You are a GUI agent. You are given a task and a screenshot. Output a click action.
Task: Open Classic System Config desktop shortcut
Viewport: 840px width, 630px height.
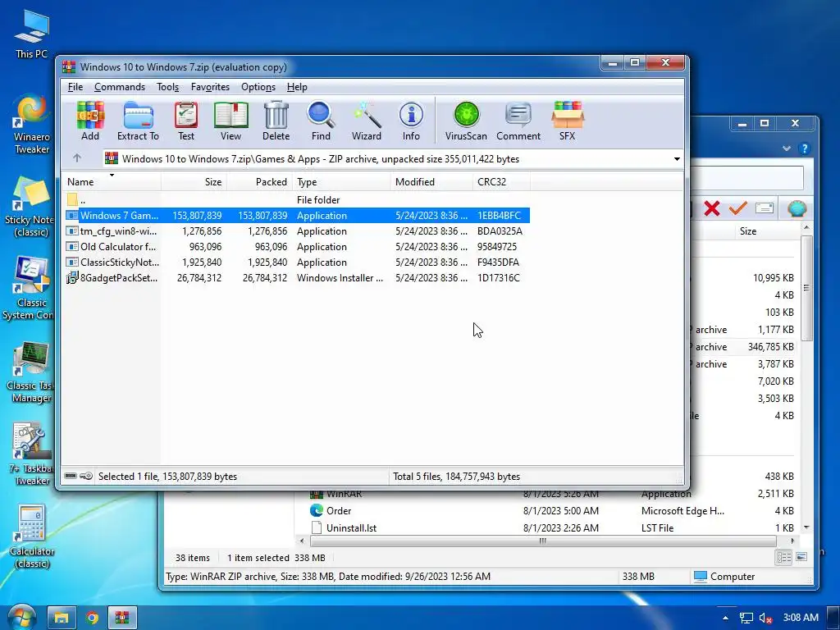[x=28, y=288]
